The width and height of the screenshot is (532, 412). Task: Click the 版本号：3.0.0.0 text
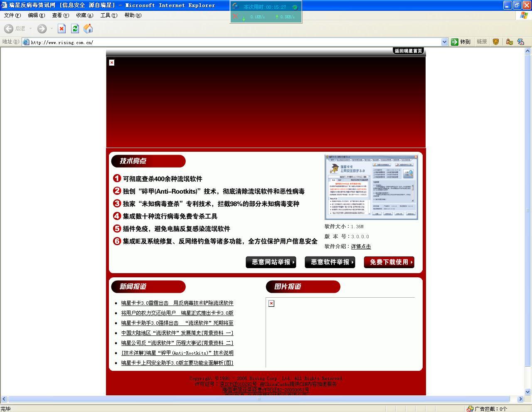pyautogui.click(x=347, y=237)
